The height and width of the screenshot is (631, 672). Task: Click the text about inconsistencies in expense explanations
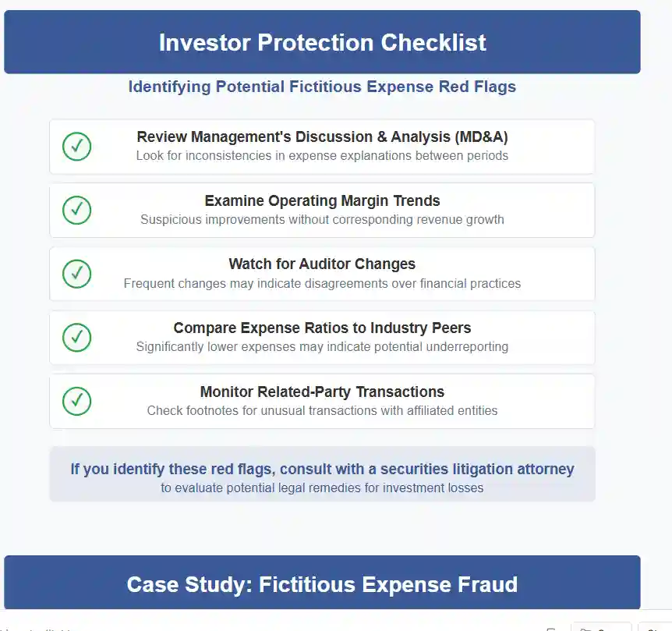click(322, 156)
